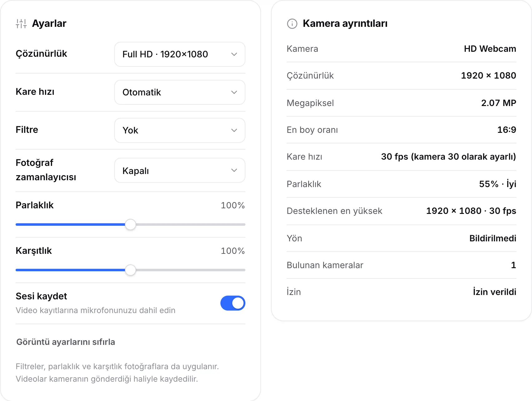Image resolution: width=532 pixels, height=401 pixels.
Task: Click the 1920 × 1080 resolution value
Action: [x=488, y=75]
